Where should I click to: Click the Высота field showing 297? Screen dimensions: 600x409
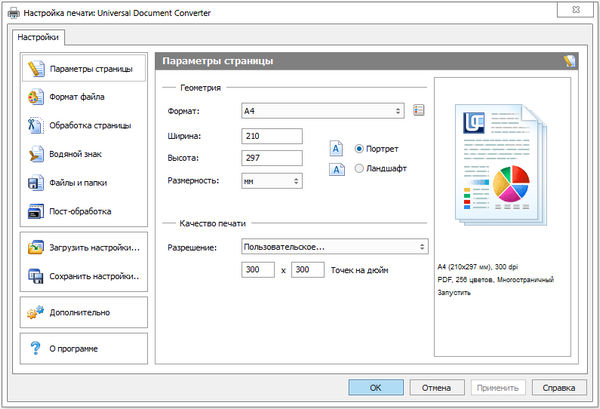pos(272,158)
